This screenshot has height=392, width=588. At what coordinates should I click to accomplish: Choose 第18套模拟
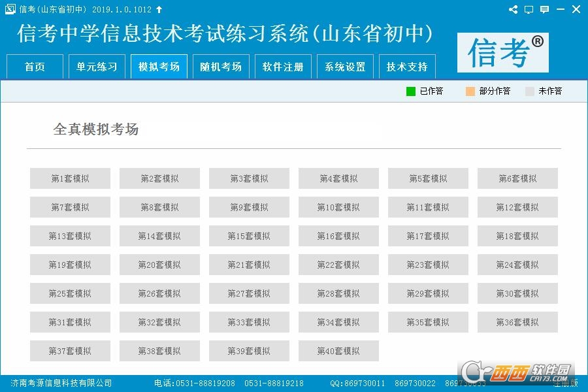click(517, 236)
